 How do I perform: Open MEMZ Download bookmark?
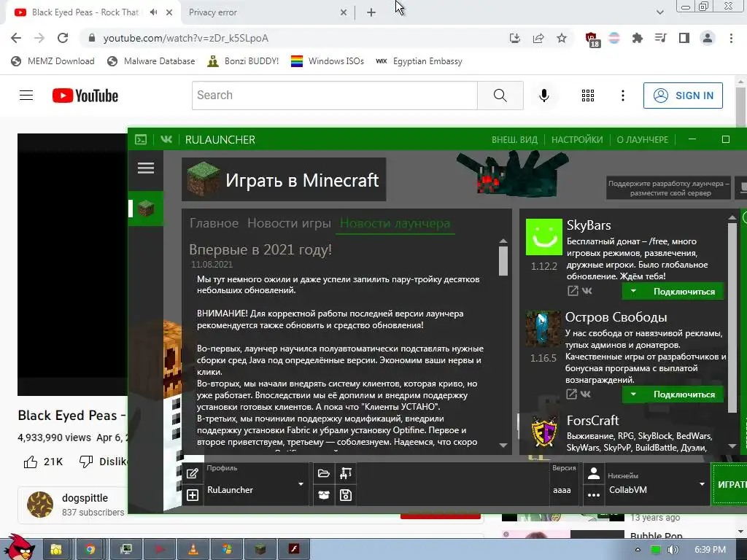53,61
